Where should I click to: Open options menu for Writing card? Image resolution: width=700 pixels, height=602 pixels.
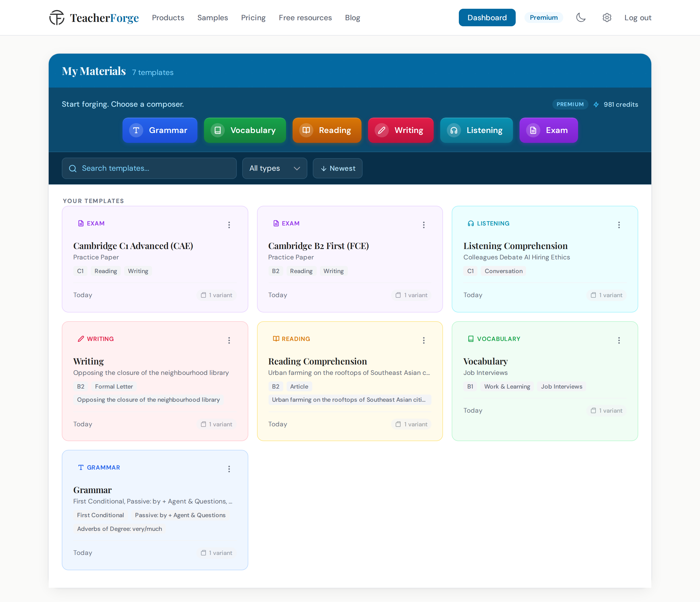[229, 340]
